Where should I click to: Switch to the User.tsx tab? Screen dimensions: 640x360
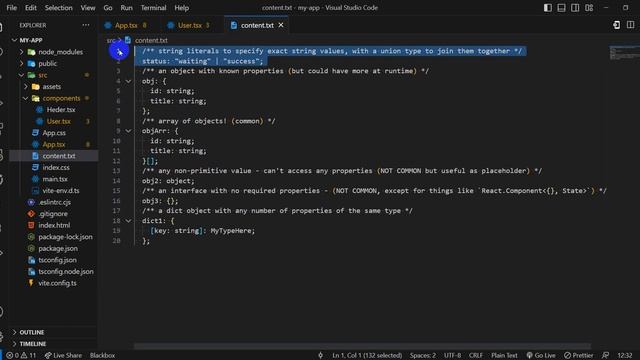pyautogui.click(x=189, y=25)
